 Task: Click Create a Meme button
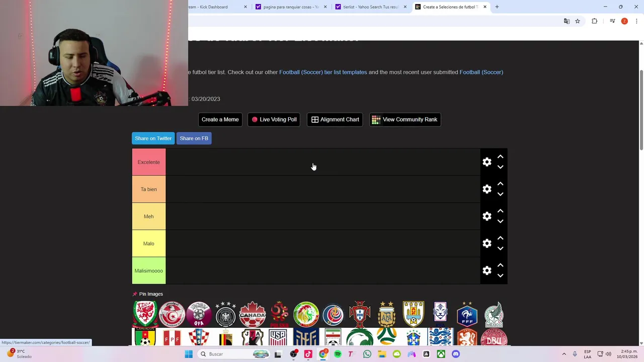tap(220, 119)
